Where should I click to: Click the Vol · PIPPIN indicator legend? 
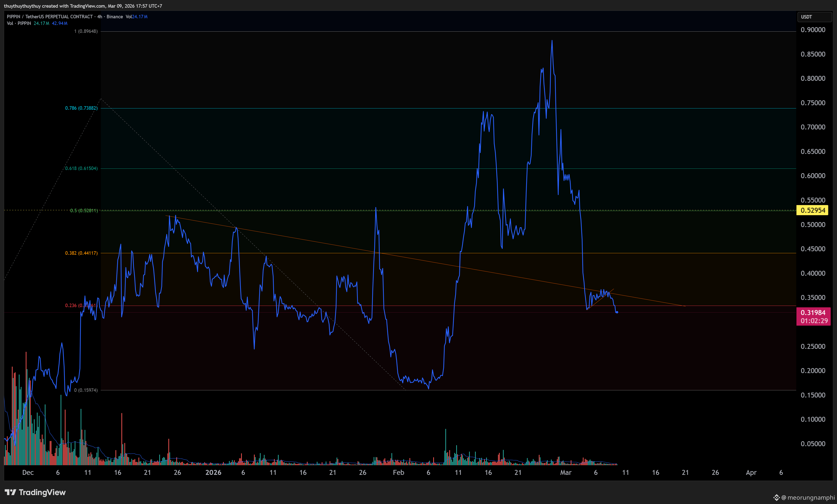pyautogui.click(x=19, y=23)
